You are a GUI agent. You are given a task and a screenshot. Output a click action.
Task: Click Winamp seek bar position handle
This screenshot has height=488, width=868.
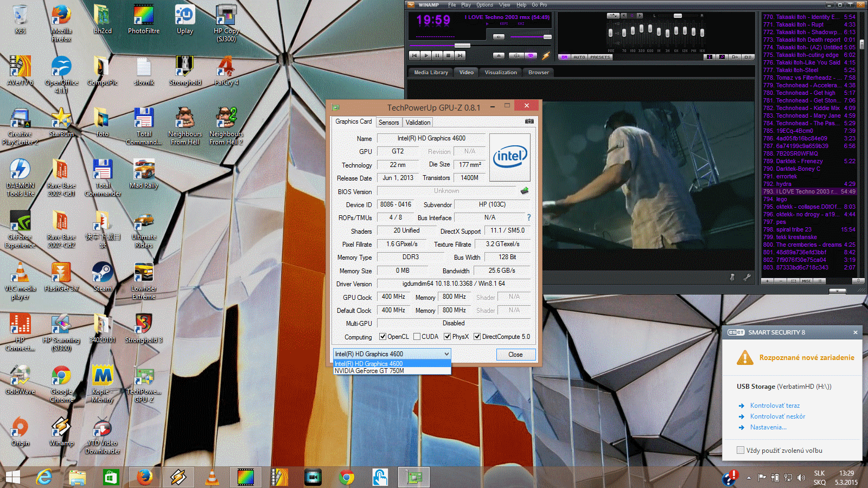(x=462, y=46)
